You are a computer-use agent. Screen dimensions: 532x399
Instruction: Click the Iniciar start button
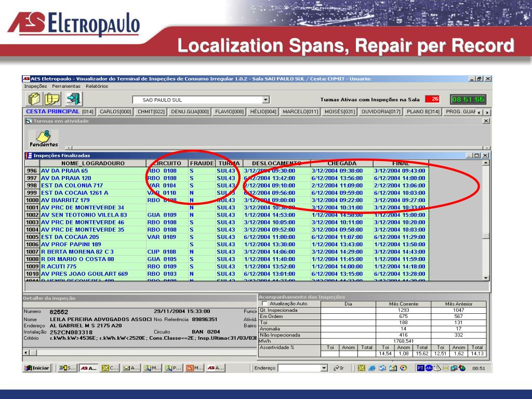(x=37, y=368)
